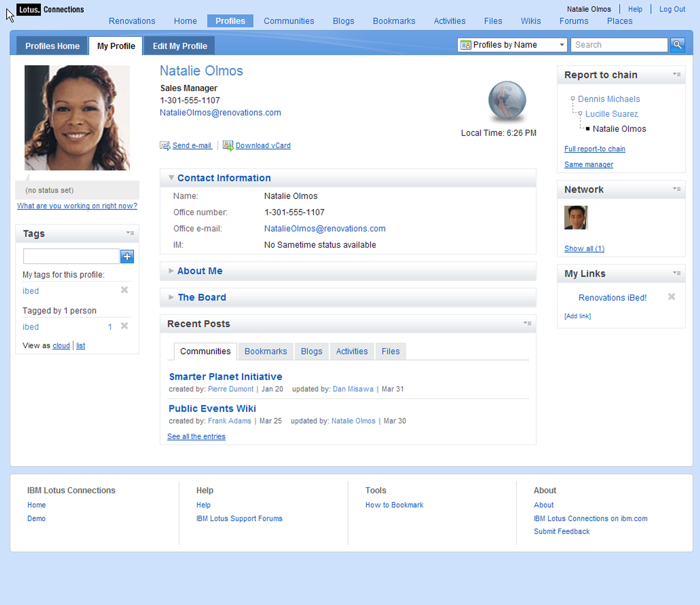The image size is (700, 605).
Task: Click the Send e-mail envelope icon
Action: click(165, 145)
